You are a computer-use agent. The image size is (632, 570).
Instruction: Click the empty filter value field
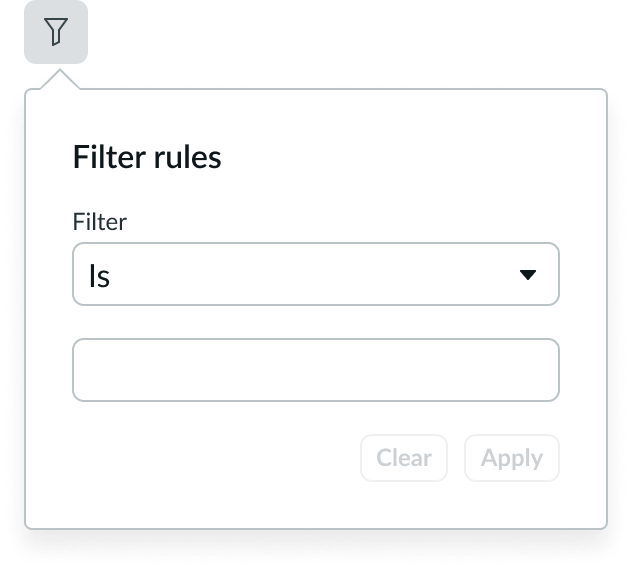pos(315,370)
